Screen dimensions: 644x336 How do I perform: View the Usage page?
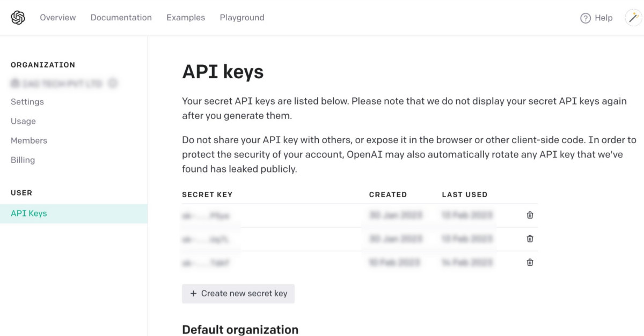(x=24, y=121)
